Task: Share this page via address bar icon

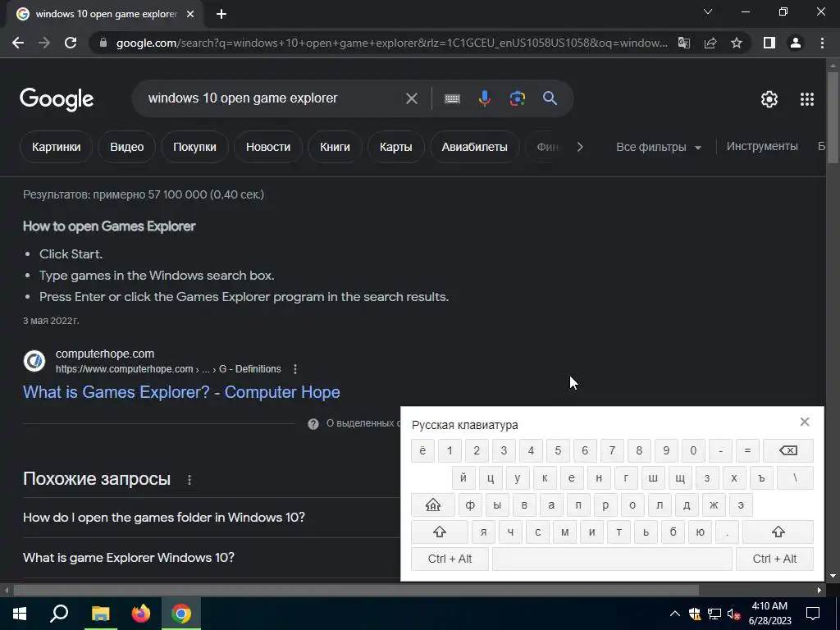Action: pos(710,43)
